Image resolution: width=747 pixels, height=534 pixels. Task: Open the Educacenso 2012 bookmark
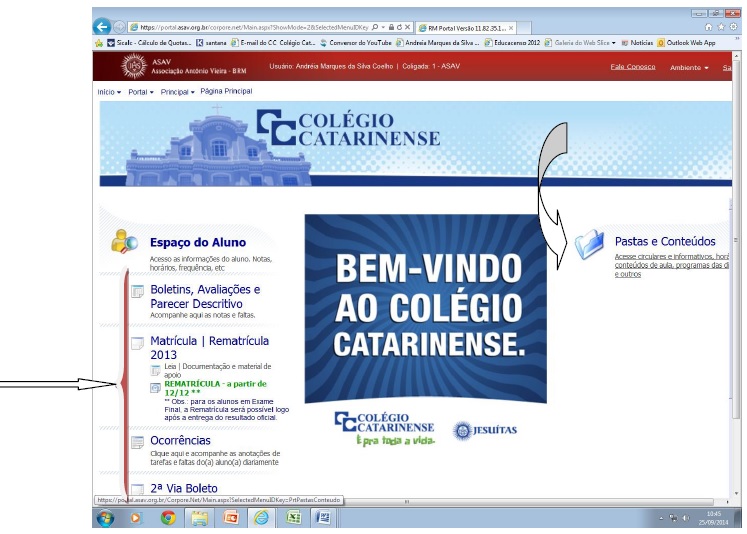(x=513, y=43)
